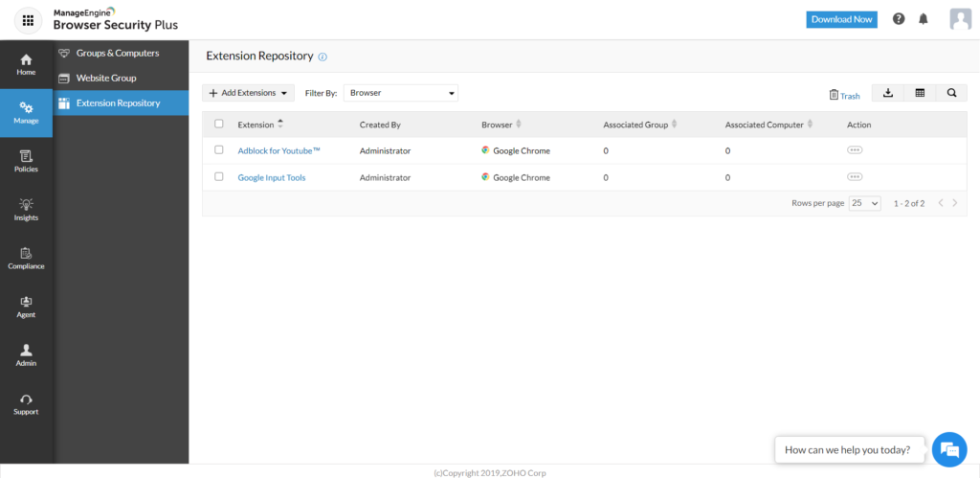Open the app launcher grid icon
Screen dimensions: 980x478
coord(27,19)
